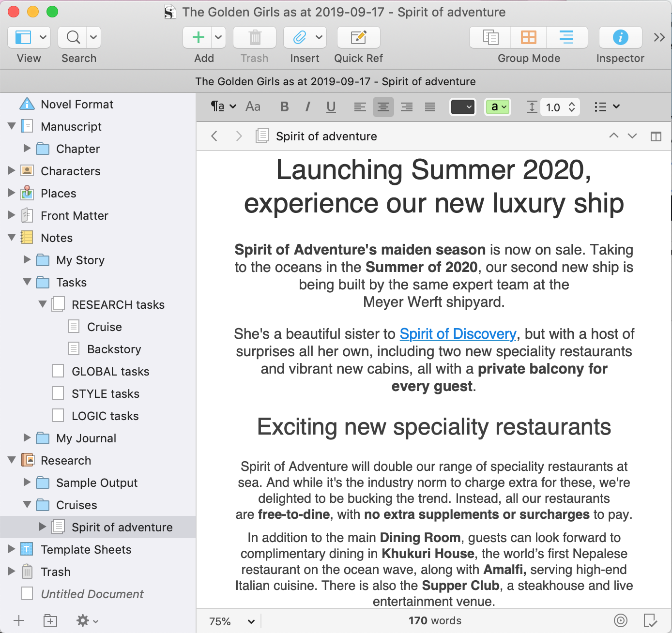Click the Search magnifier icon
Image resolution: width=672 pixels, height=633 pixels.
[73, 37]
